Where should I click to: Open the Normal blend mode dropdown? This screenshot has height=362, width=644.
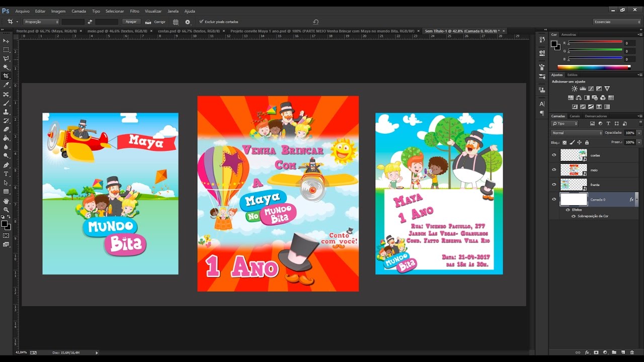click(577, 133)
